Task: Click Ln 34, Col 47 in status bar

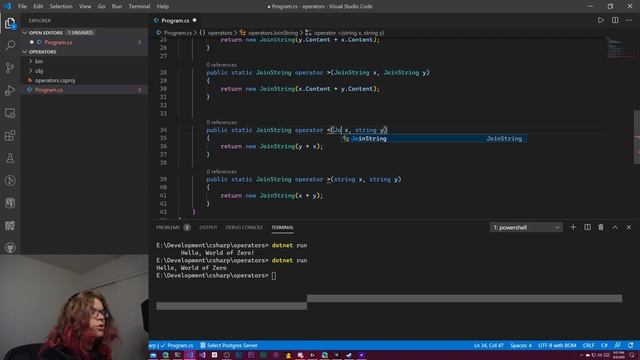Action: (x=488, y=345)
